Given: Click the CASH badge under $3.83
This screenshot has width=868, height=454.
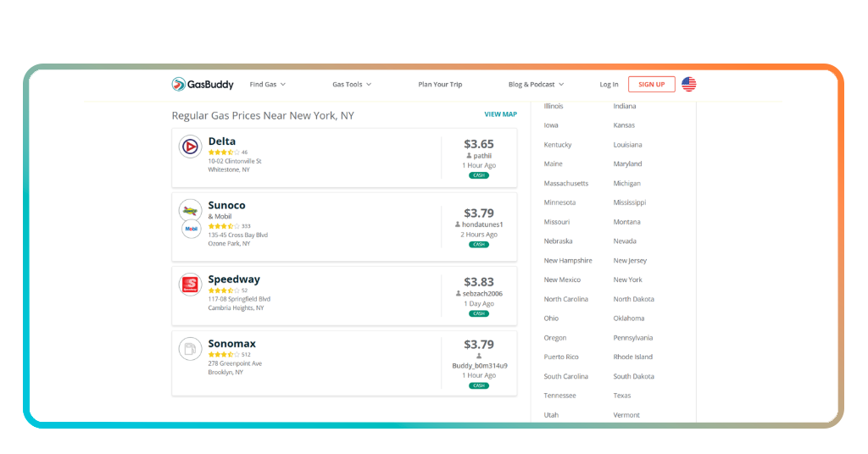Looking at the screenshot, I should click(x=479, y=313).
